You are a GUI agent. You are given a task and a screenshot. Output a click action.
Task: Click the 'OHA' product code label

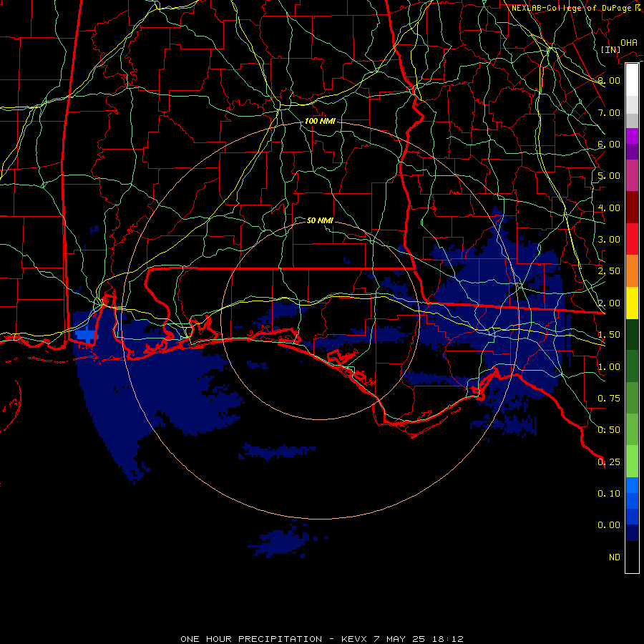(x=629, y=42)
